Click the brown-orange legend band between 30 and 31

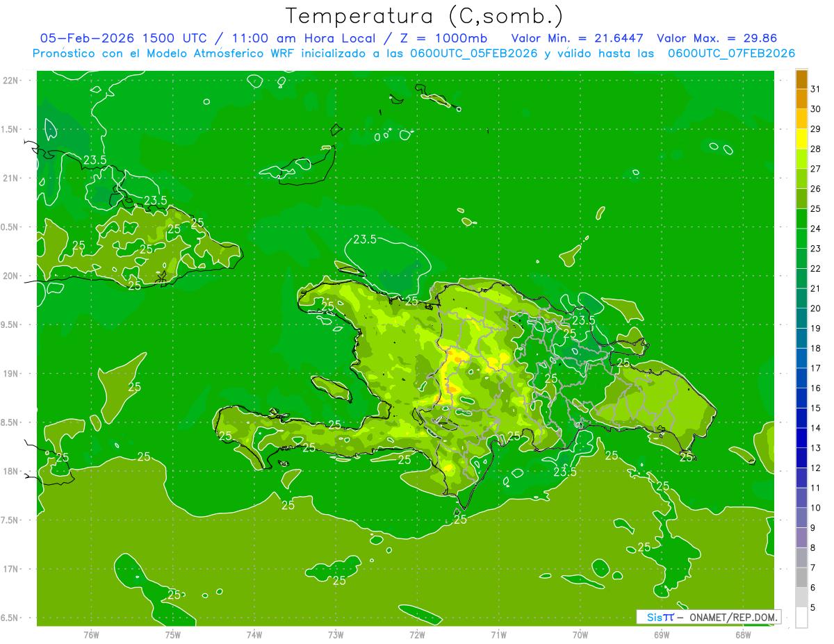pyautogui.click(x=801, y=99)
